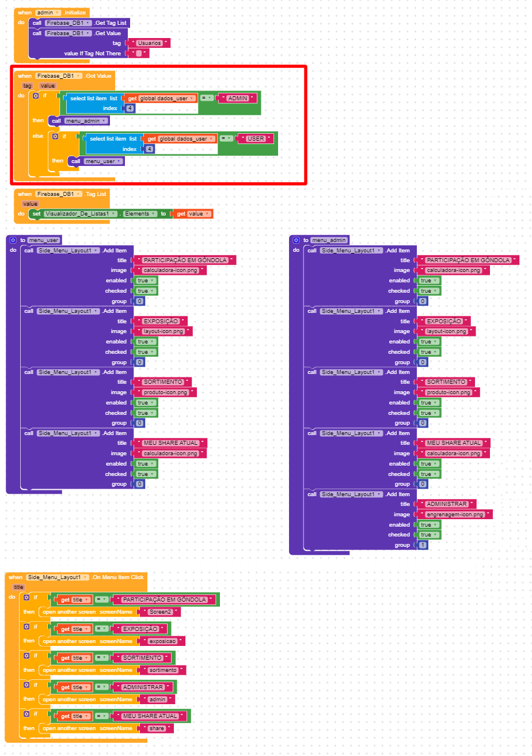The height and width of the screenshot is (756, 532).
Task: Open Firebase_DB1 dropdown in the Get Tag List call
Action: (69, 23)
